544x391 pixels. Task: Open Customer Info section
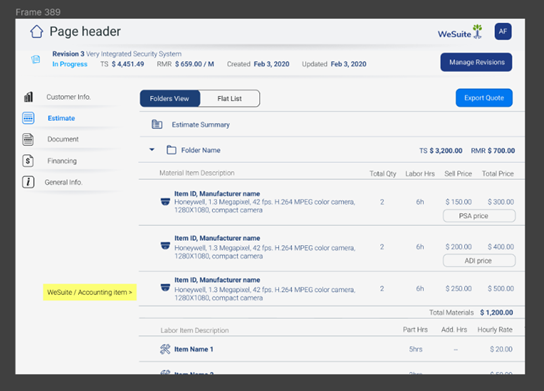pos(69,97)
